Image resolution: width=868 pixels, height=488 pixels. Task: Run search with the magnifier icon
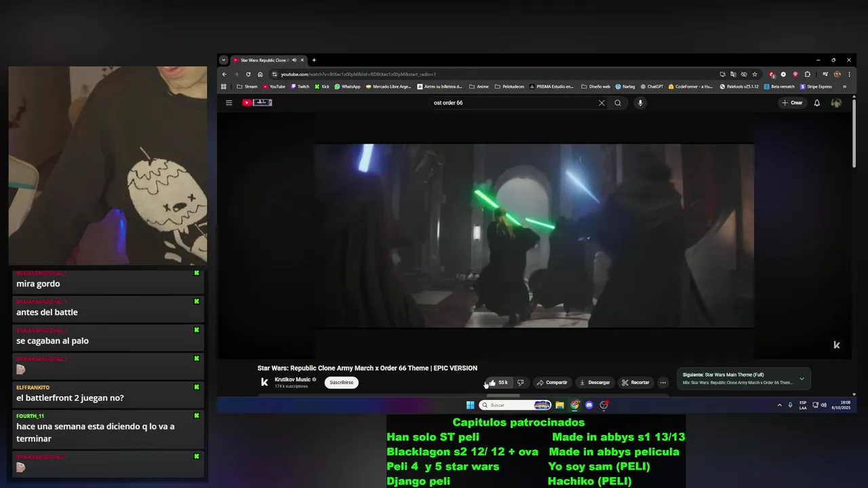618,103
